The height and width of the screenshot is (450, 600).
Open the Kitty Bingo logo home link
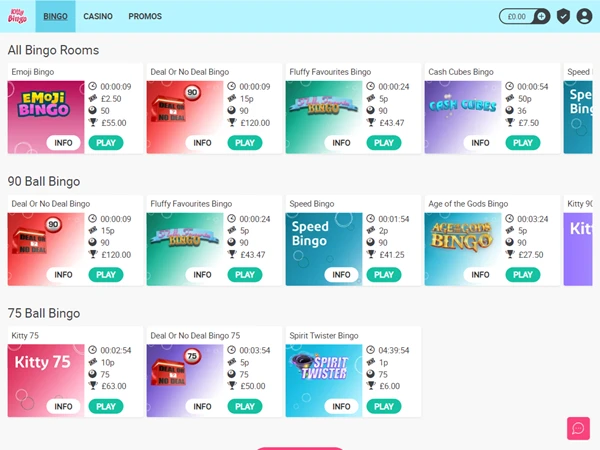pyautogui.click(x=17, y=16)
